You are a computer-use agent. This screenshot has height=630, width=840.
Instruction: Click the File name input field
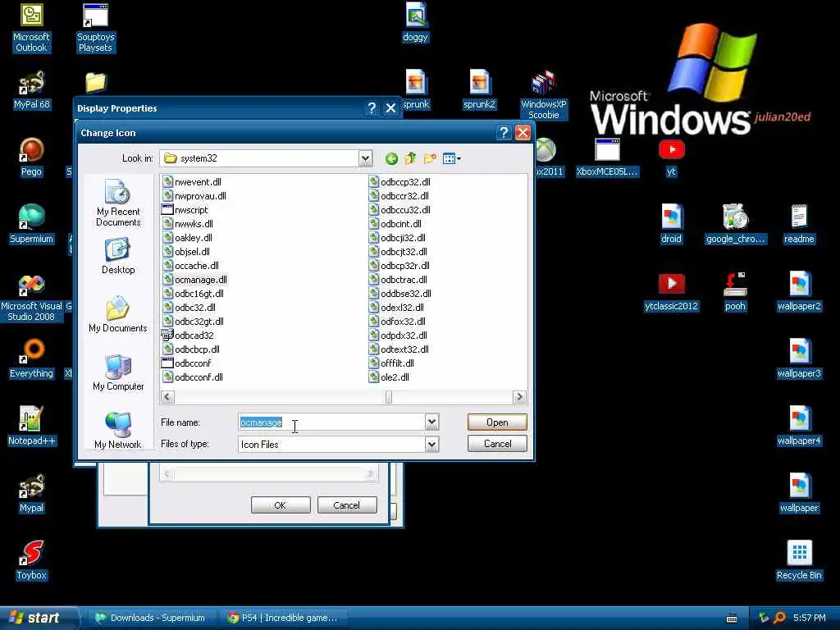331,422
